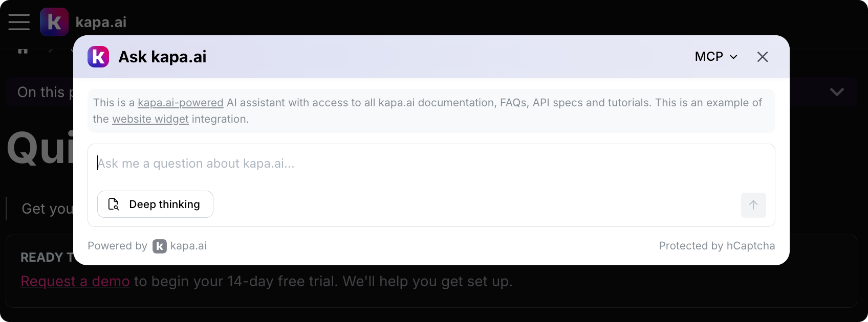
Task: Click the kapa.ai logo in the dialog header
Action: coord(98,57)
